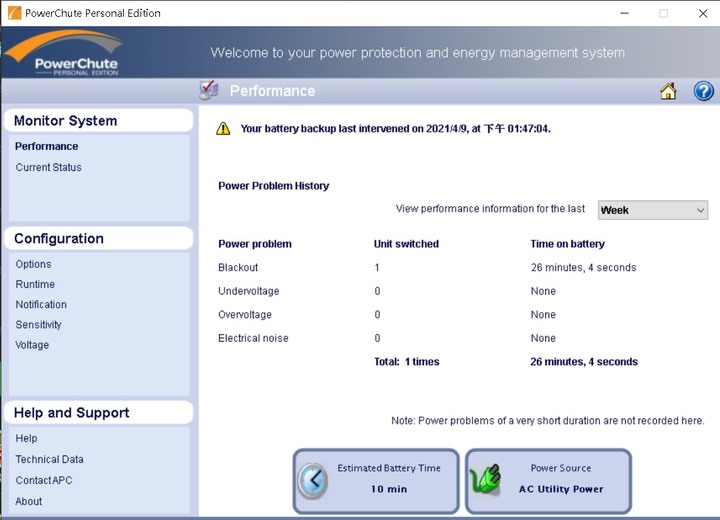The image size is (720, 520).
Task: Open Options under Configuration
Action: [x=34, y=264]
